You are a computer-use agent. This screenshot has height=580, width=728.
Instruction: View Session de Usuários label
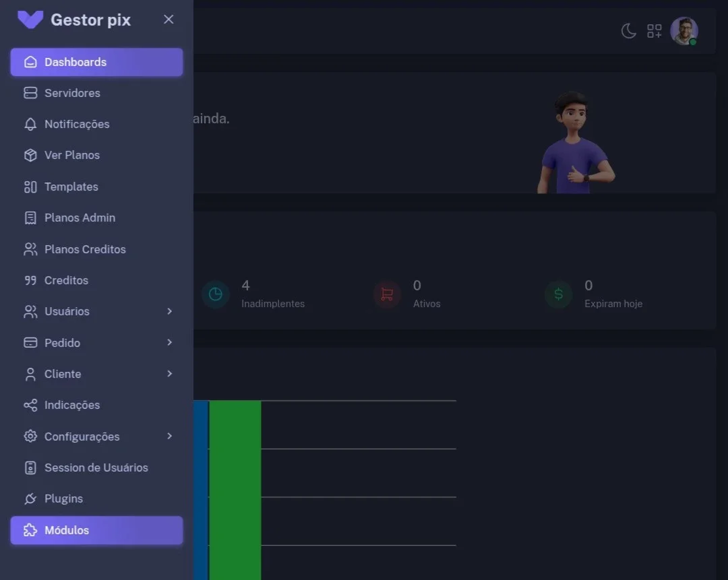click(x=96, y=468)
